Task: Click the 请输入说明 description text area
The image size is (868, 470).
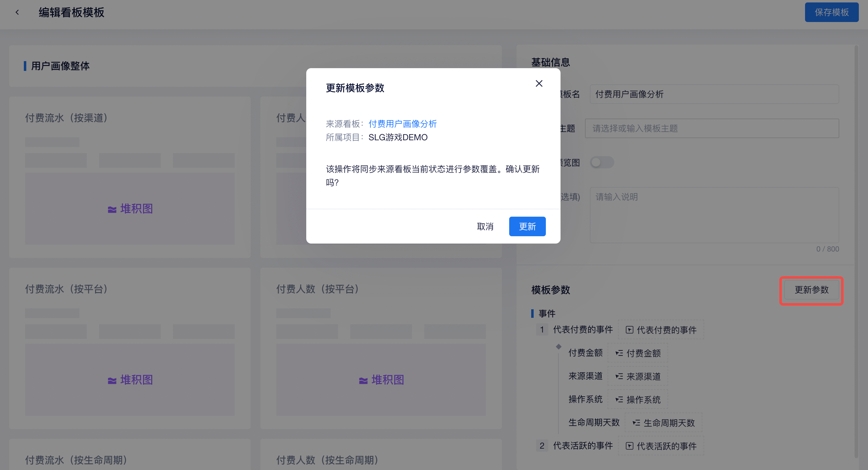Action: [714, 215]
